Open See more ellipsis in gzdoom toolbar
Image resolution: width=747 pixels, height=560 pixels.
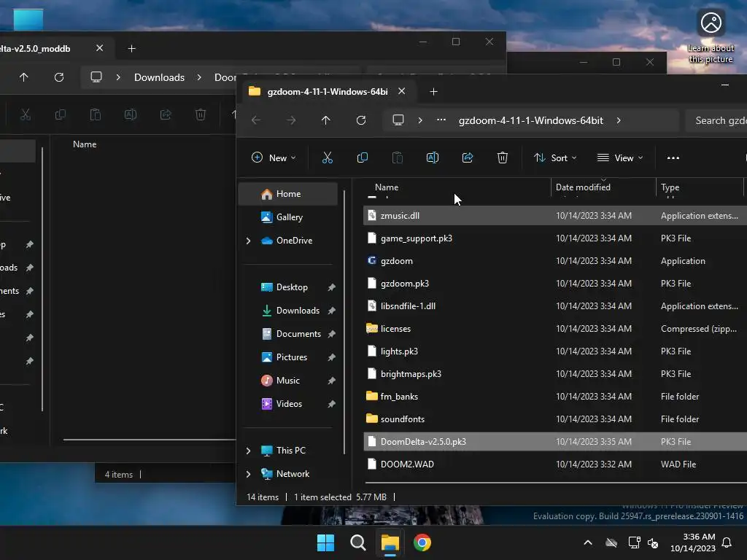point(673,158)
